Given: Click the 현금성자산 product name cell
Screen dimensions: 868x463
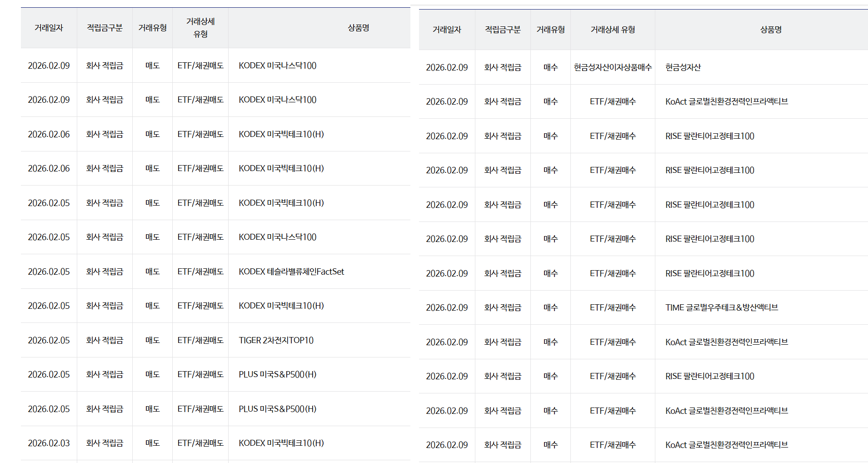Looking at the screenshot, I should tap(683, 67).
